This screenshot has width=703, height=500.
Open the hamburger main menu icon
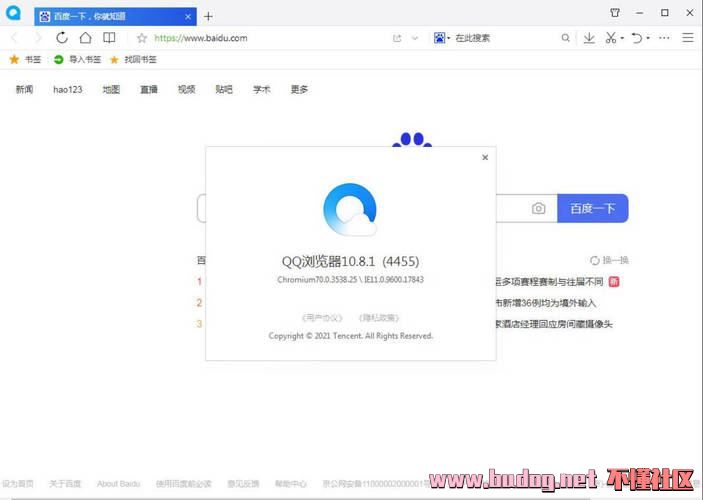[687, 38]
